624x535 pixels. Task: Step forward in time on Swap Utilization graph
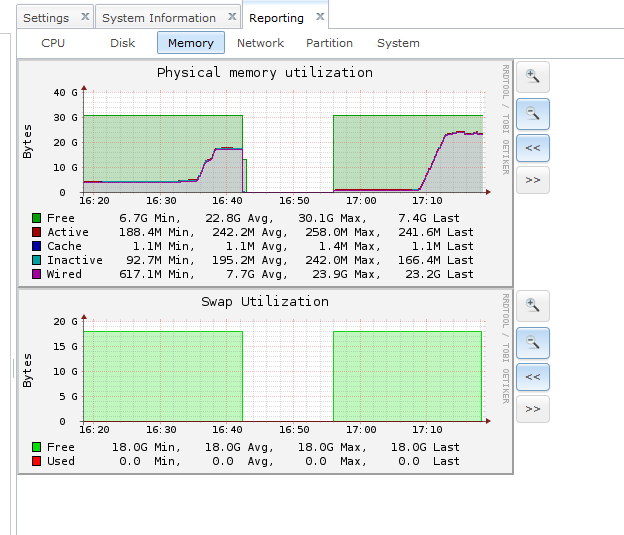tap(533, 409)
